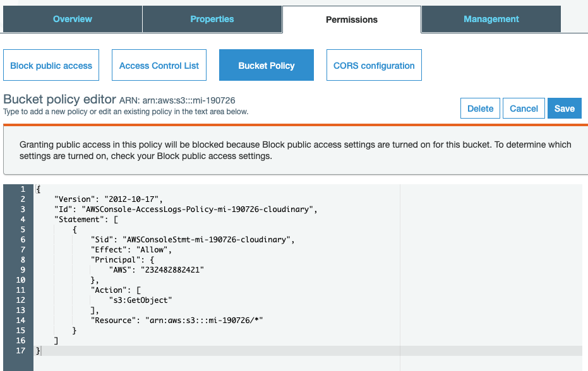Open the Properties tab
588x371 pixels.
(x=212, y=19)
